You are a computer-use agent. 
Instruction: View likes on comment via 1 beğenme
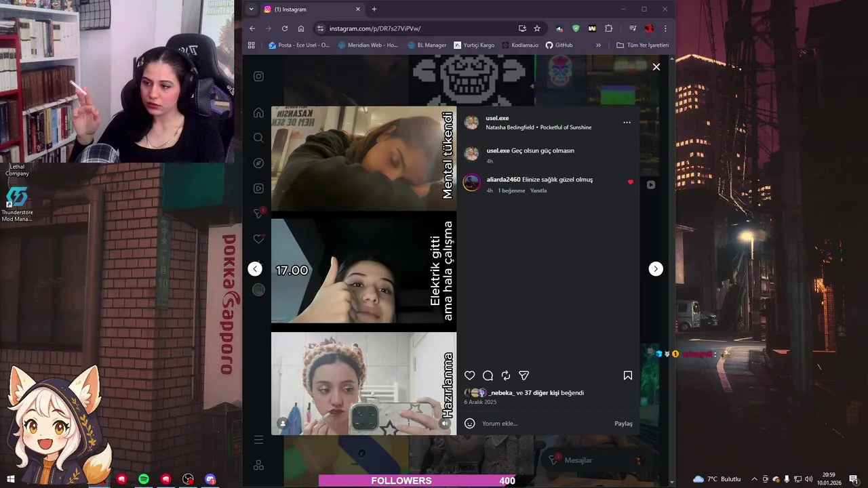tap(511, 190)
